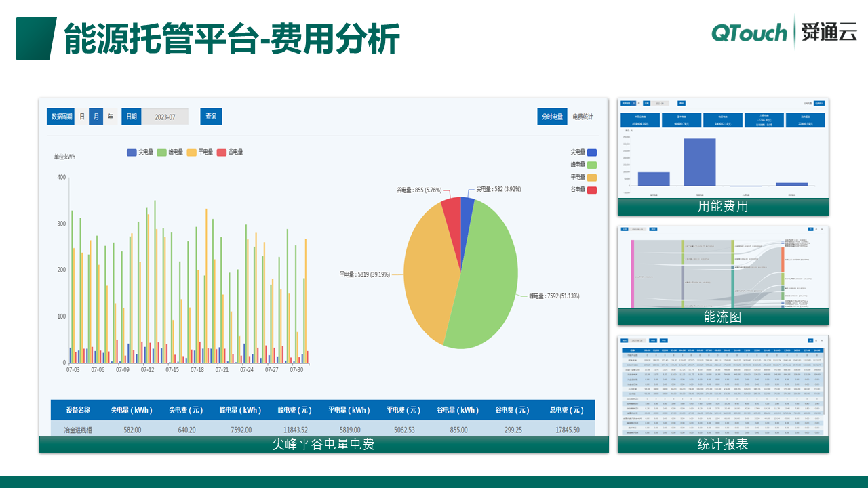Click the 尖电量 marker in the pie chart legend
This screenshot has width=868, height=488.
592,152
